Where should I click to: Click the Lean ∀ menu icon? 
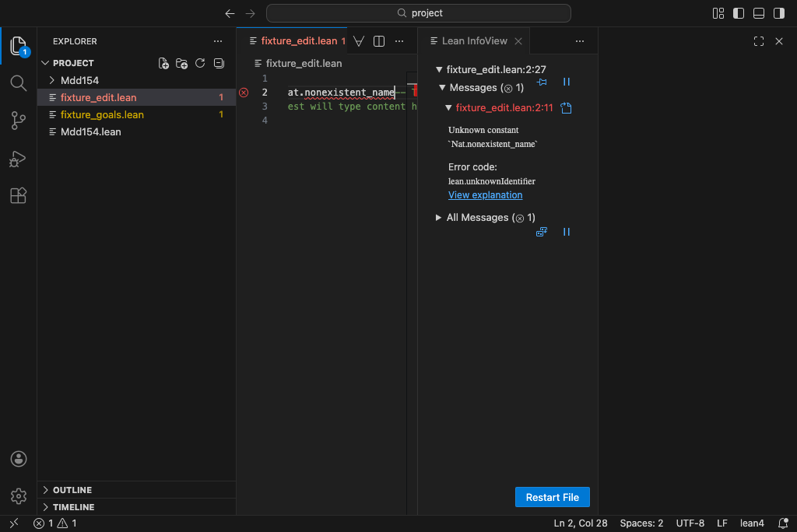pos(359,41)
